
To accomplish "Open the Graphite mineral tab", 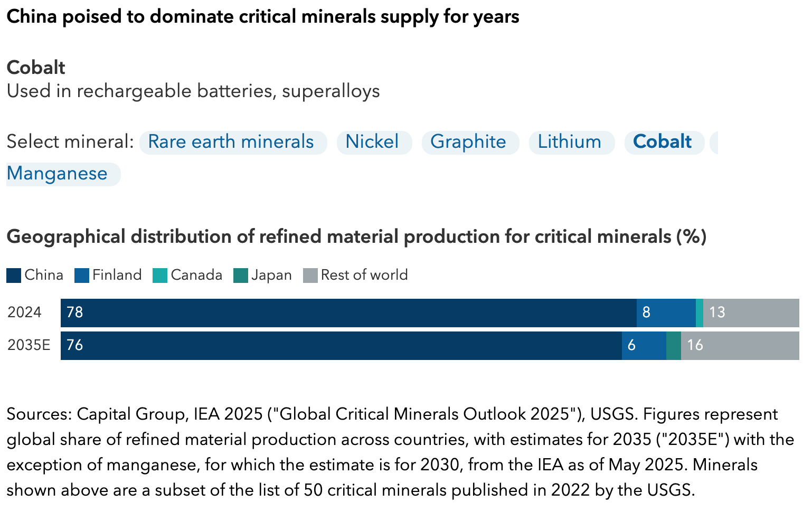I will coord(468,142).
